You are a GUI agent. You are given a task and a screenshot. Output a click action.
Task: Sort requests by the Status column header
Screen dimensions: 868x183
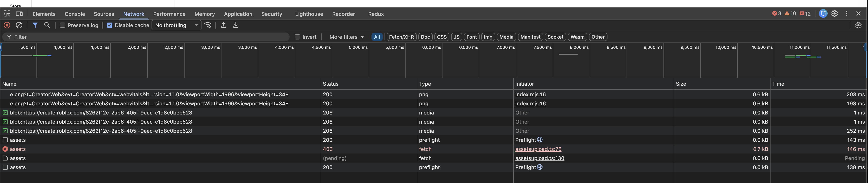click(369, 84)
